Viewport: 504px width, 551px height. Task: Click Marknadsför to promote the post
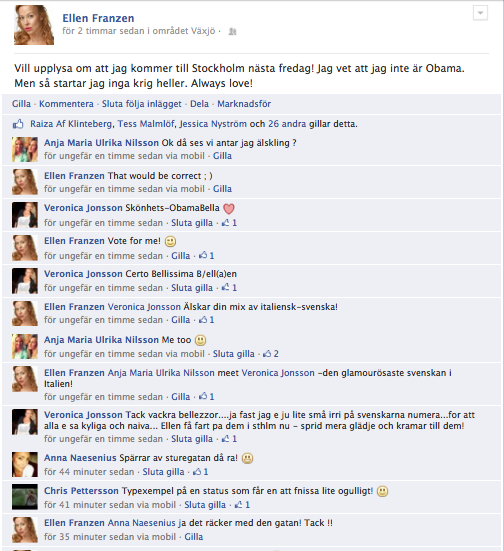tap(244, 104)
